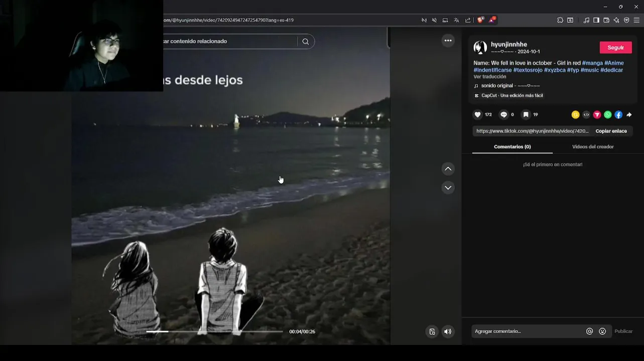Open hyunjinnhhe username link
The height and width of the screenshot is (361, 644).
(509, 44)
